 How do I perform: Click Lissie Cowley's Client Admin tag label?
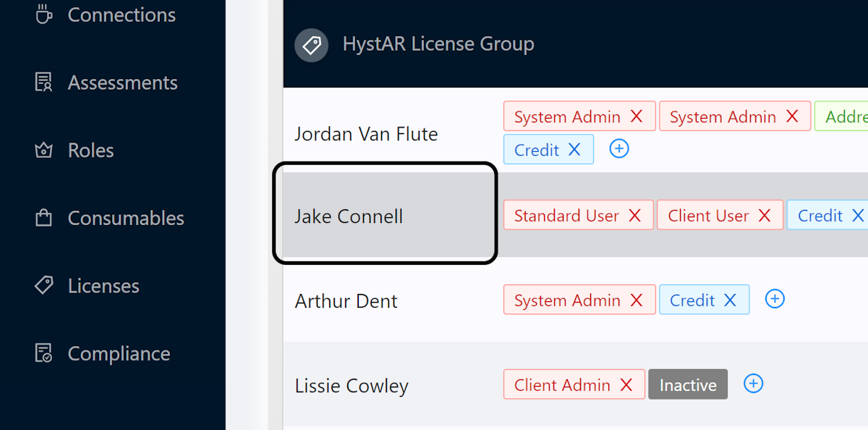(x=562, y=385)
